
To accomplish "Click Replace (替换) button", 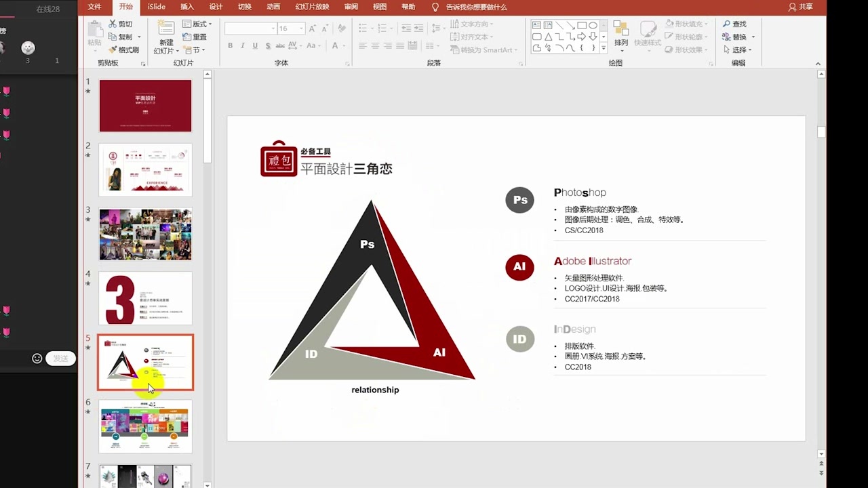I will (738, 37).
